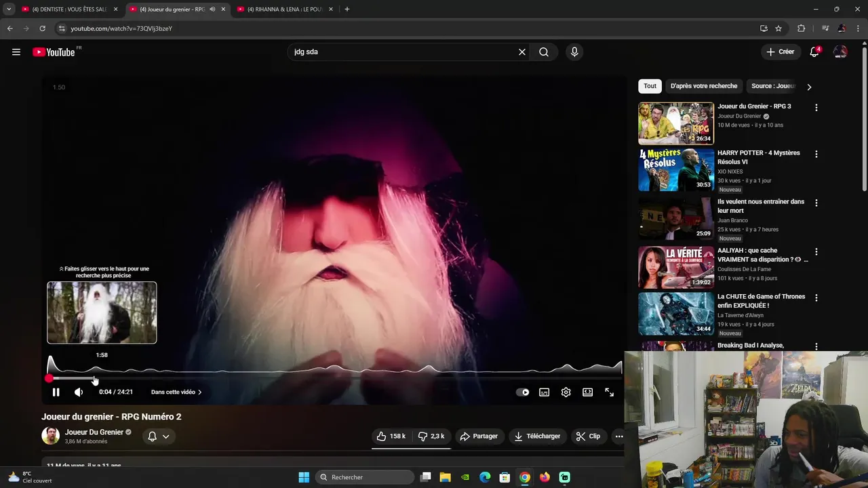Open HARRY POTTER 4 Mystères Résolus thumbnail
The height and width of the screenshot is (488, 868).
coord(676,169)
